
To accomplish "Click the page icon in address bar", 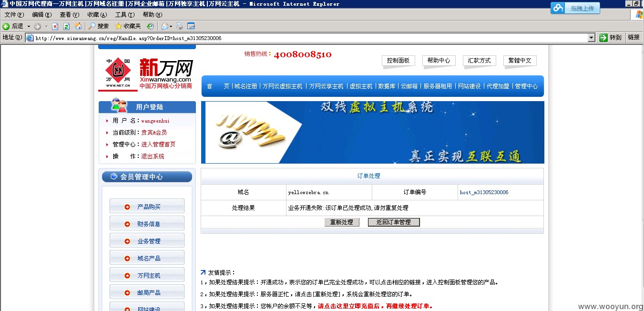I will tap(30, 38).
